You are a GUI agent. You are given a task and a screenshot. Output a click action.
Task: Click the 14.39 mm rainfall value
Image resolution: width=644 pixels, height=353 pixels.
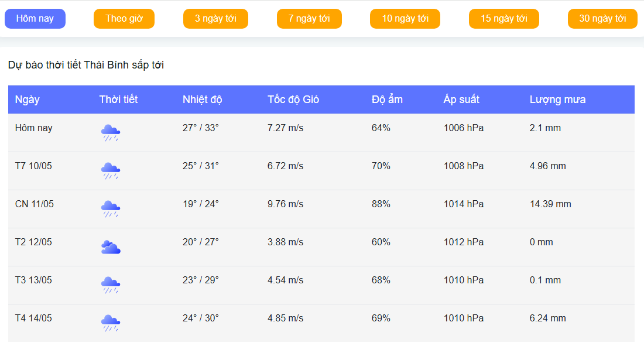[x=550, y=204]
